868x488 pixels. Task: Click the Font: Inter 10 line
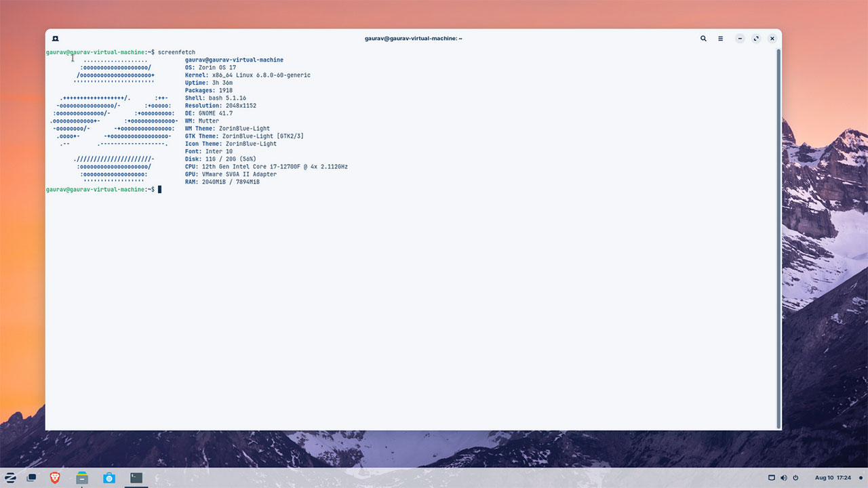click(208, 151)
